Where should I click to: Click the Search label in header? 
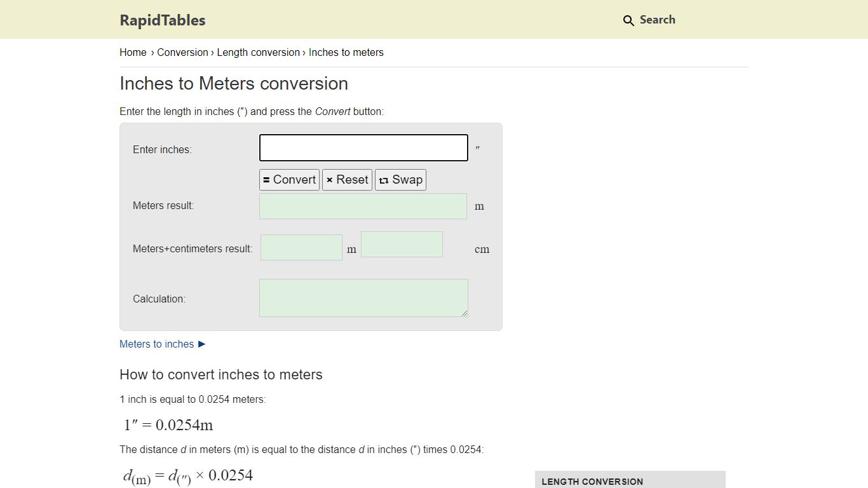tap(657, 20)
